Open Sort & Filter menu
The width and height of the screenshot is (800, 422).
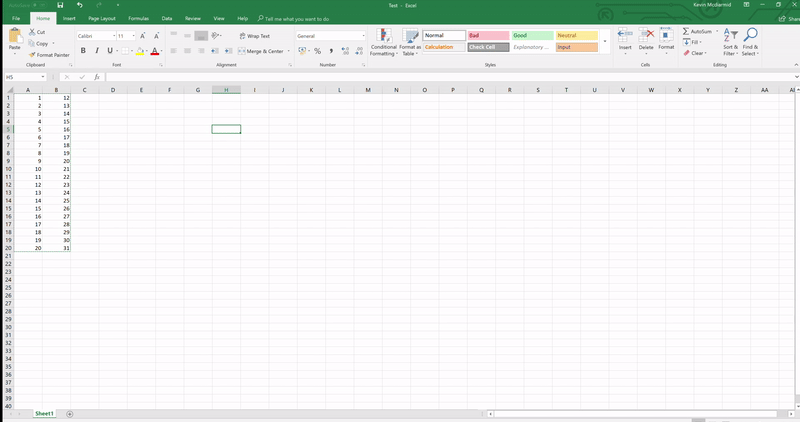click(731, 42)
